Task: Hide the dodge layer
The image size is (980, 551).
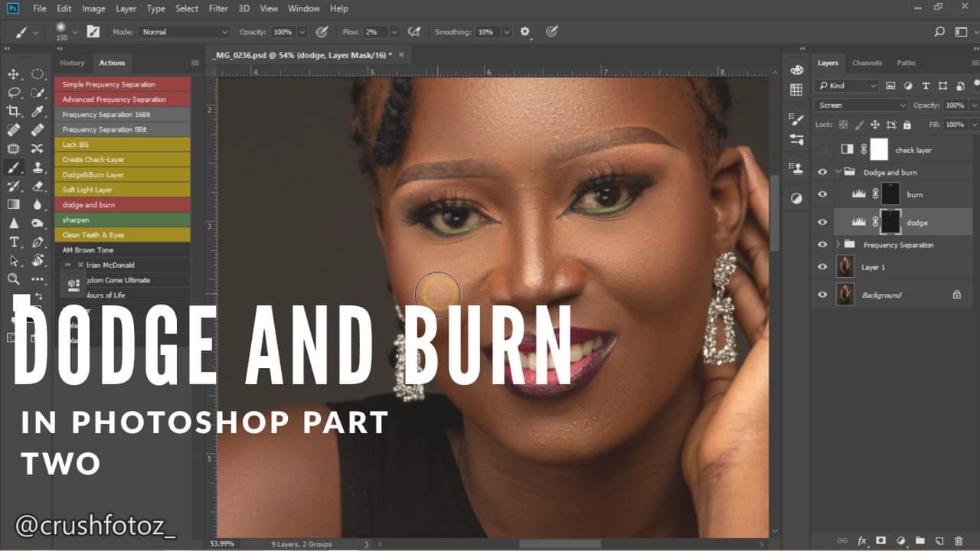Action: pos(822,222)
